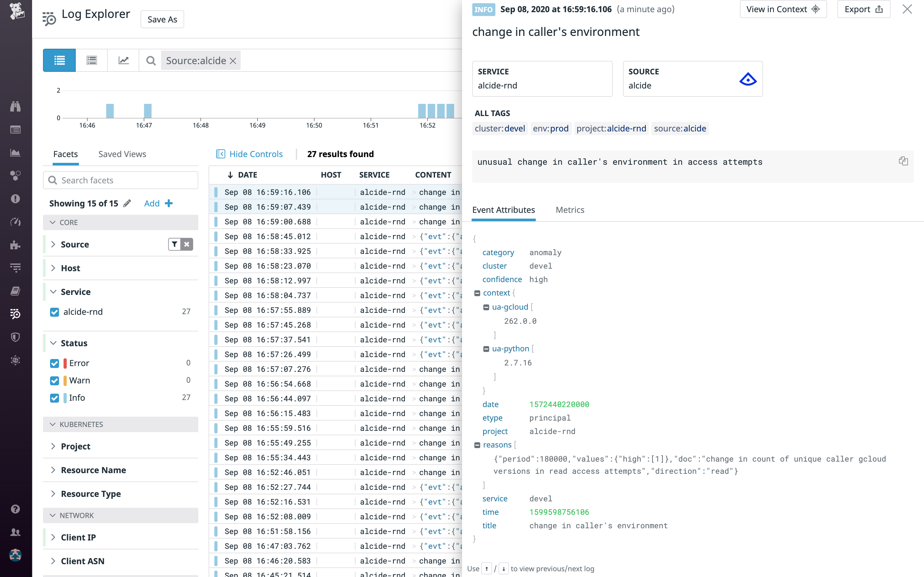
Task: Open the Dashboards chart icon in sidebar
Action: pyautogui.click(x=15, y=152)
